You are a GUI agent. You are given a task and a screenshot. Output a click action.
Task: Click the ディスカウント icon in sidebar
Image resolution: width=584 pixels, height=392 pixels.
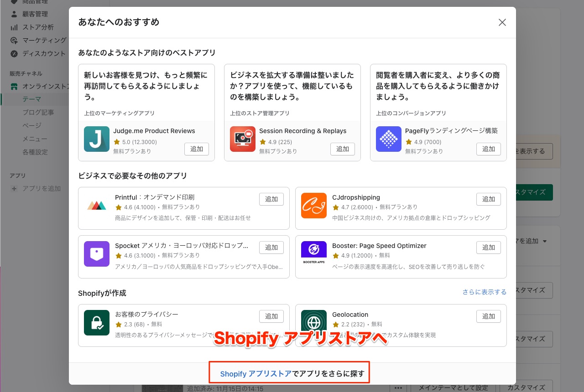pyautogui.click(x=14, y=53)
